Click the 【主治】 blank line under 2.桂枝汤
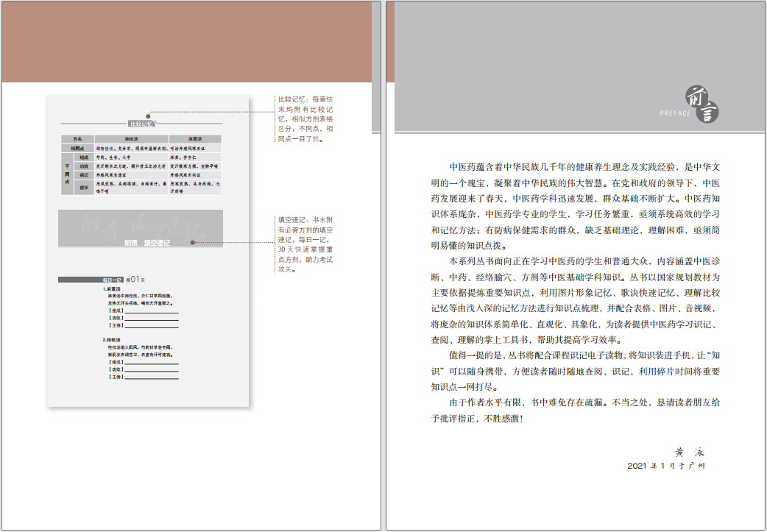767x532 pixels. [x=151, y=377]
